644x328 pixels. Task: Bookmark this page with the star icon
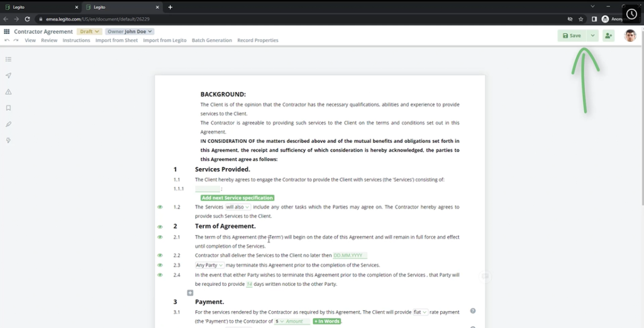[x=580, y=19]
